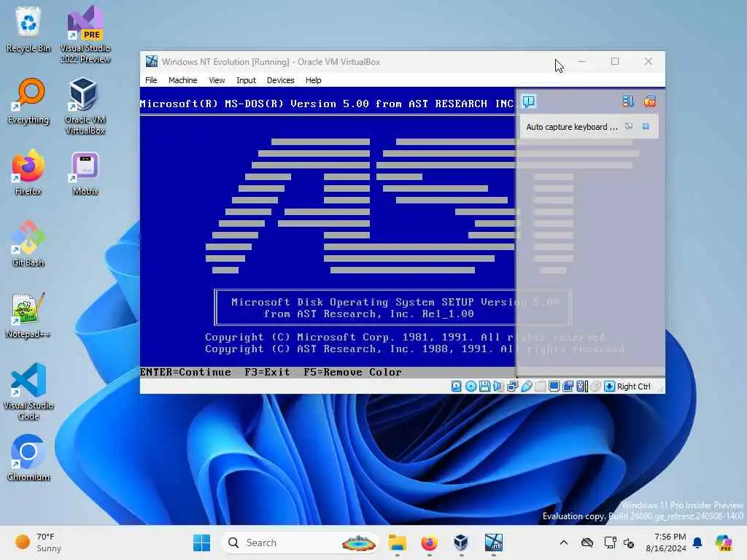The height and width of the screenshot is (560, 747).
Task: Select the Firefox desktop shortcut
Action: (28, 172)
